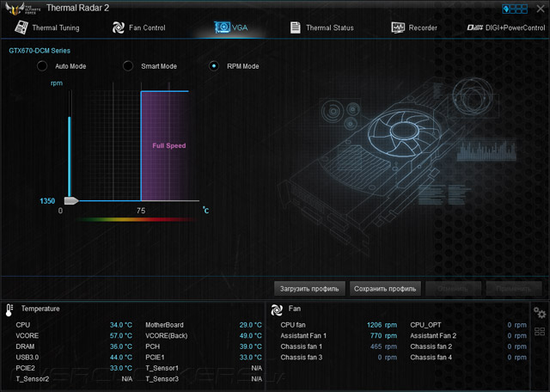This screenshot has width=550, height=392.
Task: Click the GTX670-DCM Series label
Action: [40, 51]
